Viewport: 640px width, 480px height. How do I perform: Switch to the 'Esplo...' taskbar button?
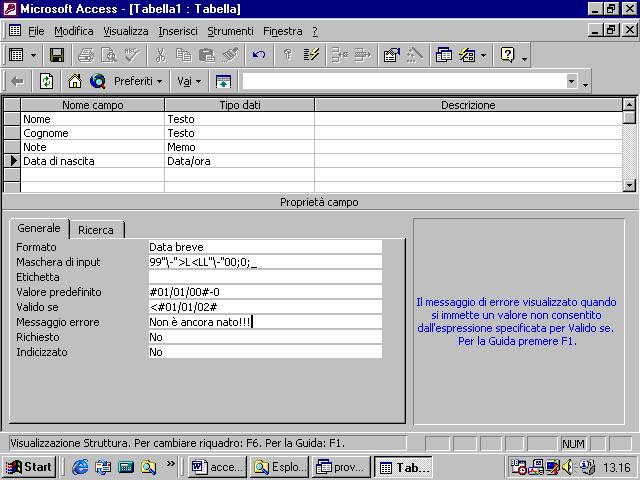point(280,467)
